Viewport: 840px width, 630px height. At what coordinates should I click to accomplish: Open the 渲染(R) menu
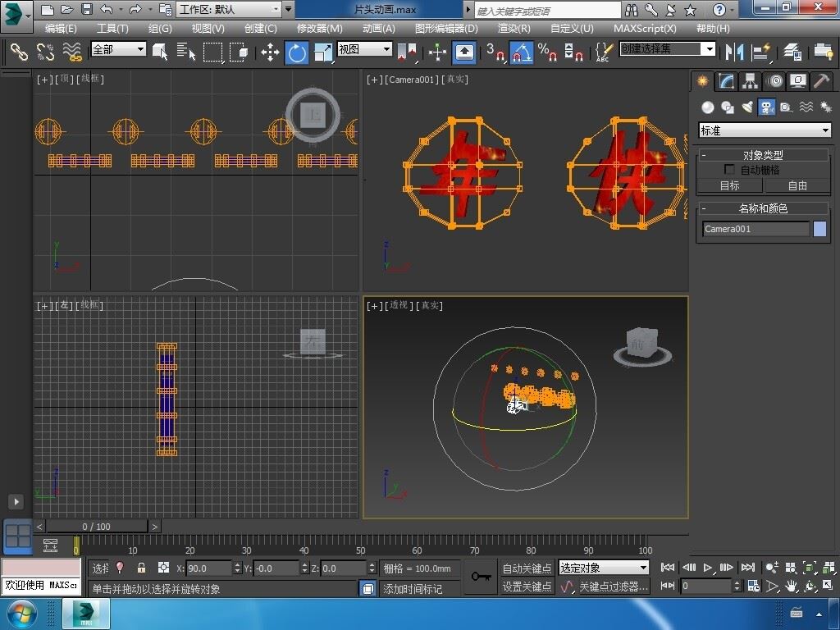(x=514, y=29)
